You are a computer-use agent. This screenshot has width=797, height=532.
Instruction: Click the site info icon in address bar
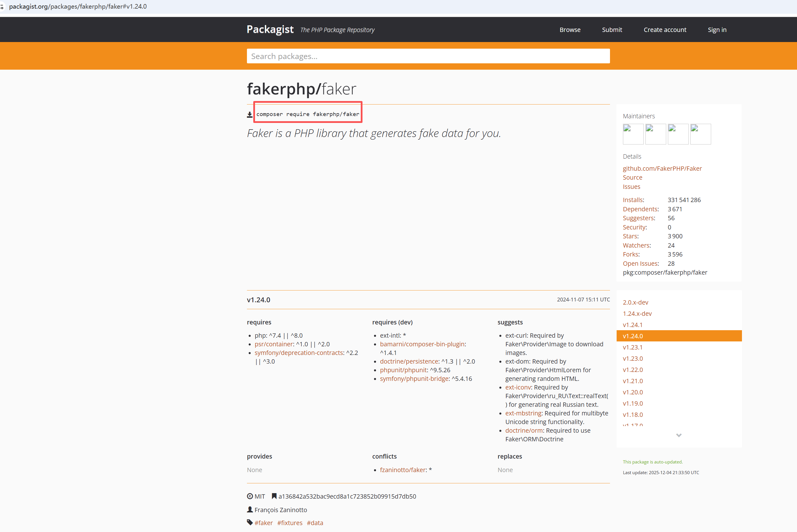[x=2, y=7]
